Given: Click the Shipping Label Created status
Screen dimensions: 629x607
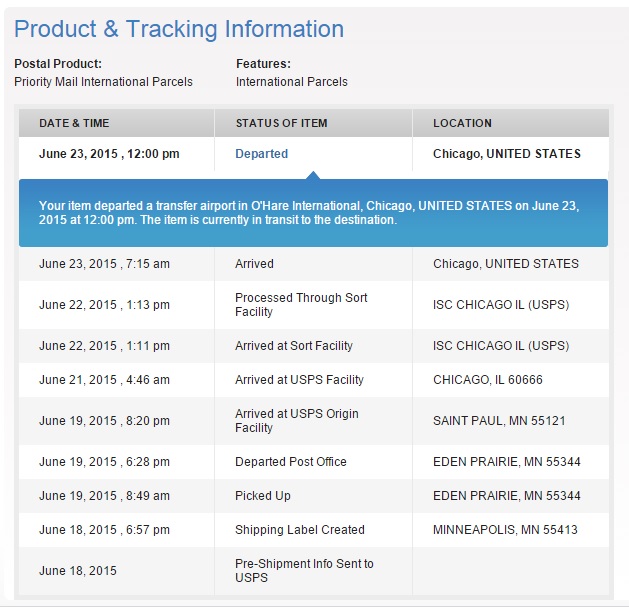Looking at the screenshot, I should [299, 530].
